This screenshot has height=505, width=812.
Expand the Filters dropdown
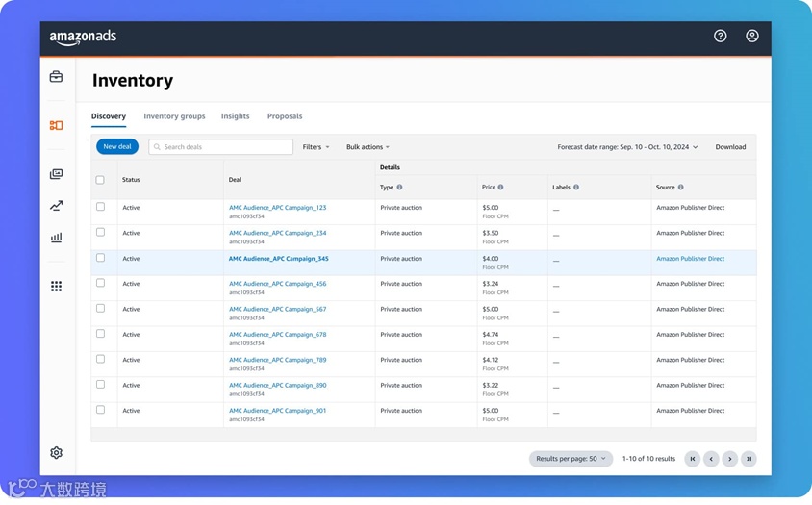coord(316,147)
